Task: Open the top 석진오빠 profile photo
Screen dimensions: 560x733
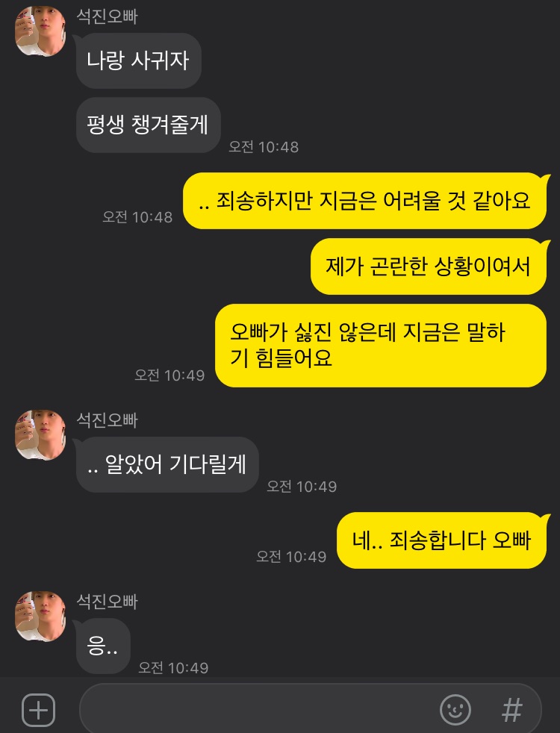Action: (x=40, y=31)
